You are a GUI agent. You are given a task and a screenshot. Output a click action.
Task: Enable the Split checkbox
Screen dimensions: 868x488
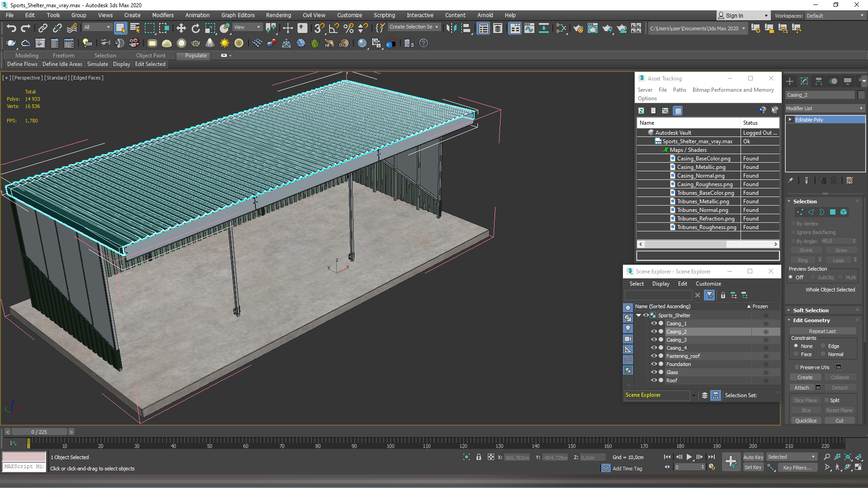point(827,400)
